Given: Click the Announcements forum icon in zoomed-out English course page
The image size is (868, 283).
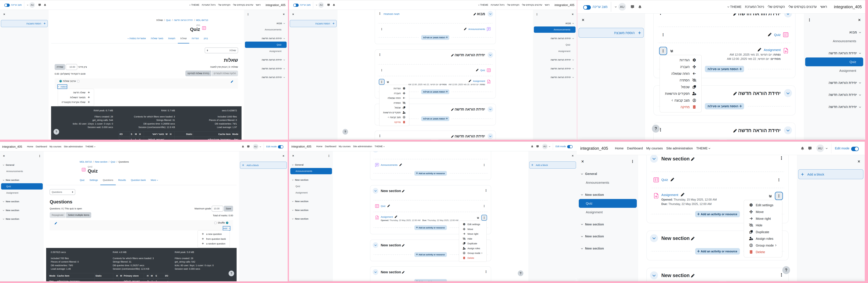Looking at the screenshot, I should tap(377, 165).
